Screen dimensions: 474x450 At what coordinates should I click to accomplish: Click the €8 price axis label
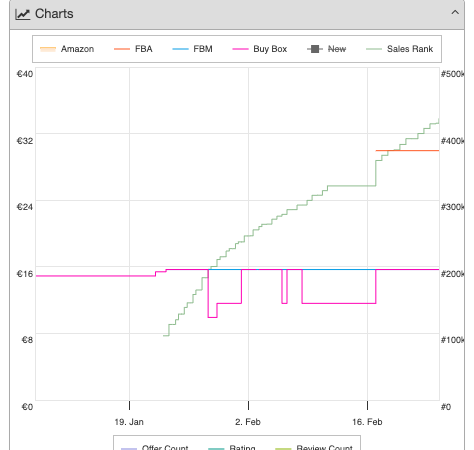pyautogui.click(x=27, y=340)
